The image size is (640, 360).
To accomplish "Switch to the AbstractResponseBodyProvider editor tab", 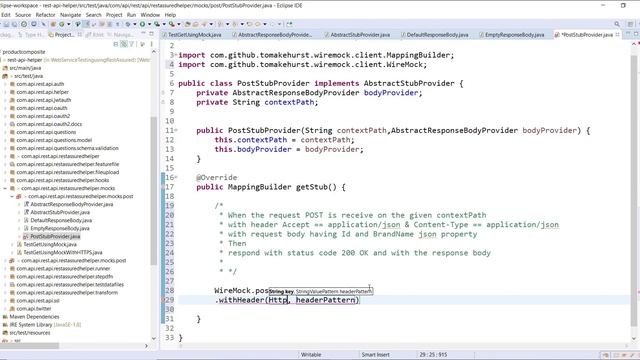I will (274, 35).
